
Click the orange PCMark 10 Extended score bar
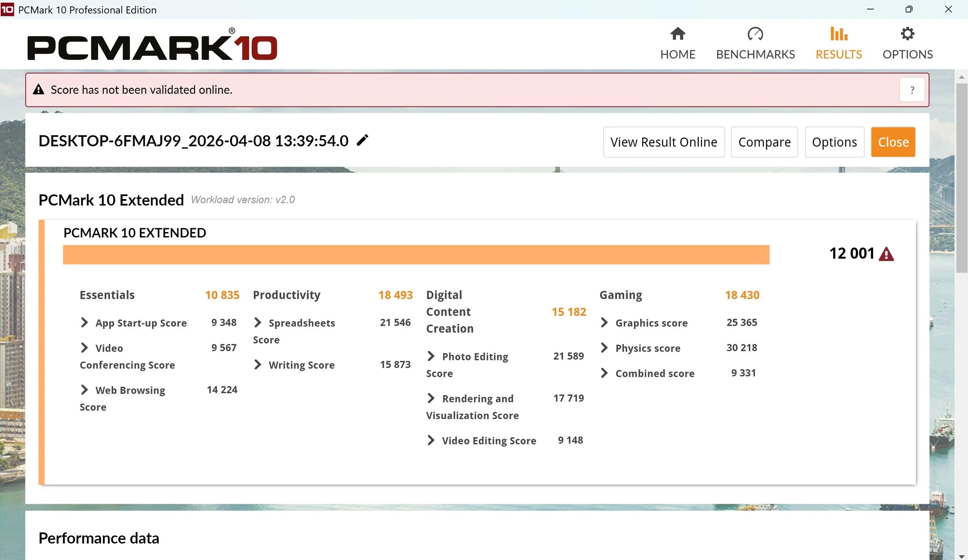pyautogui.click(x=416, y=254)
